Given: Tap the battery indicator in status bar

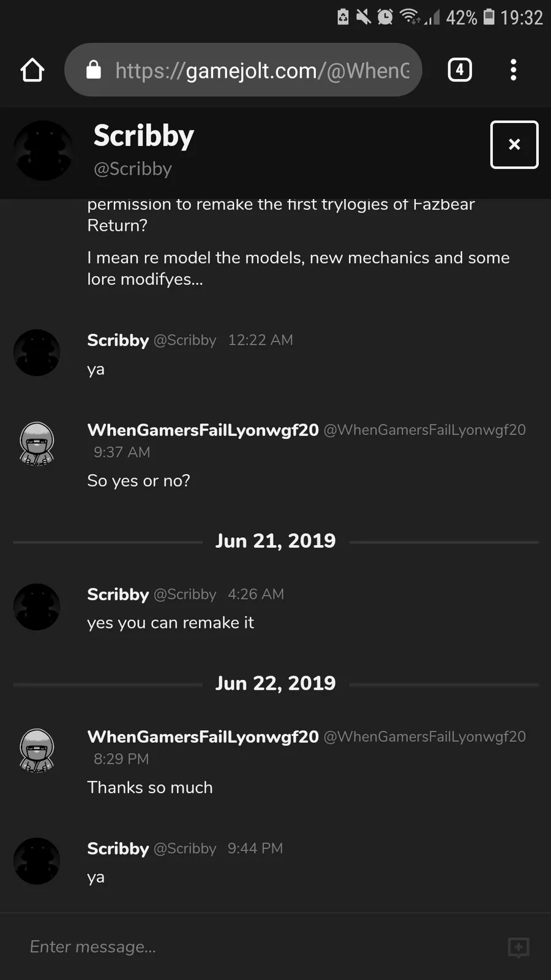Looking at the screenshot, I should (x=489, y=17).
